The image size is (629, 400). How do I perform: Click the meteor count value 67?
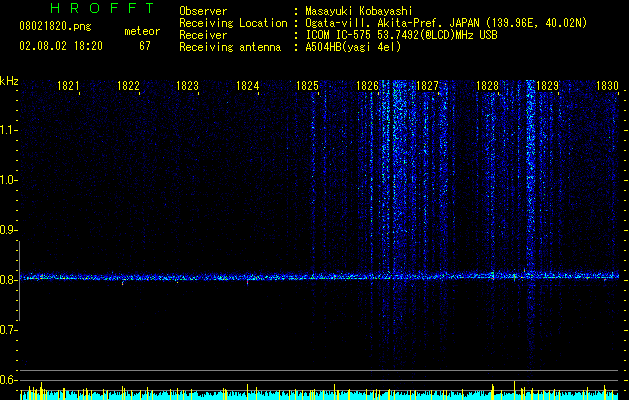coord(145,46)
